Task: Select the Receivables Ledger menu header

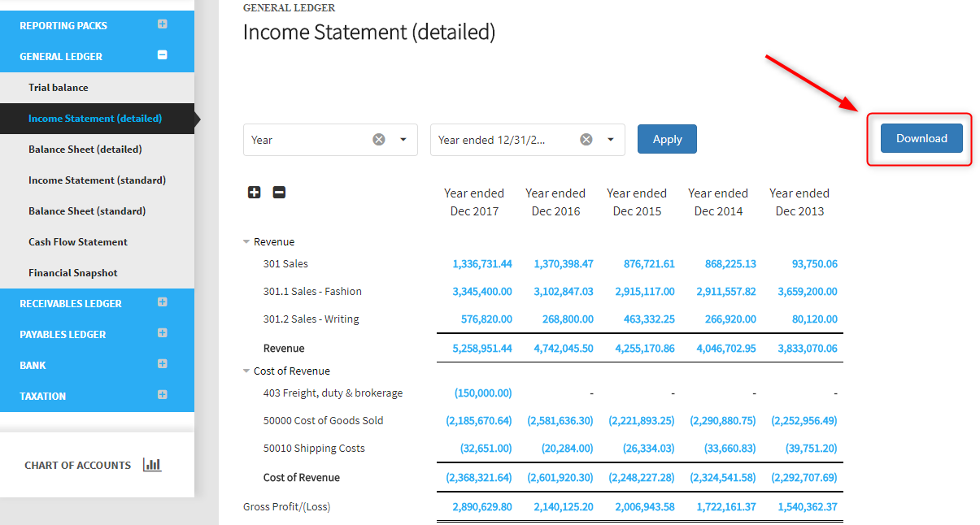Action: pos(71,303)
